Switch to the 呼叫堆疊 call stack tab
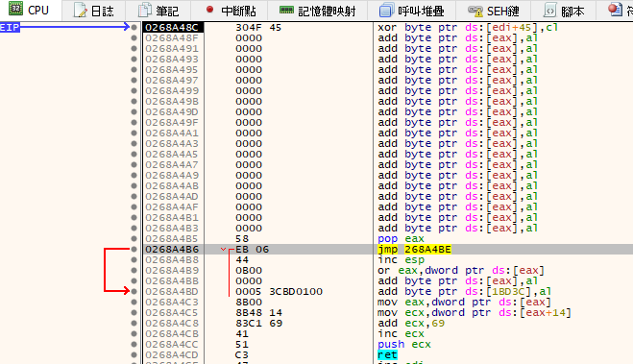Viewport: 633px width, 364px height. 412,11
